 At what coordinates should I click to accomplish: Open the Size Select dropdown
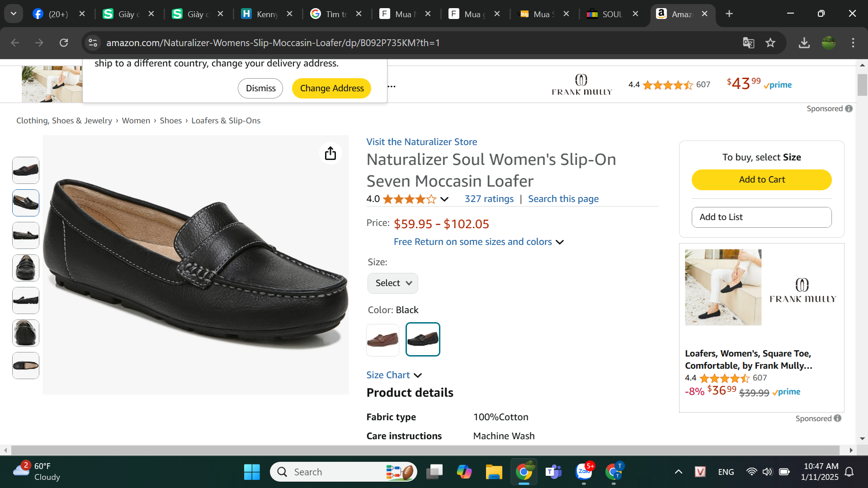click(392, 283)
